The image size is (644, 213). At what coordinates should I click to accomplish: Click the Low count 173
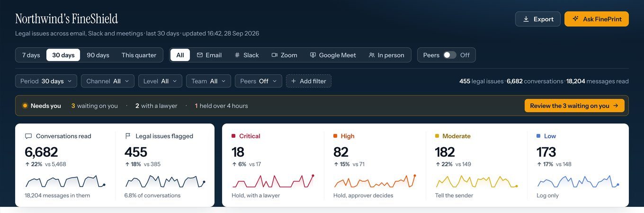point(546,152)
